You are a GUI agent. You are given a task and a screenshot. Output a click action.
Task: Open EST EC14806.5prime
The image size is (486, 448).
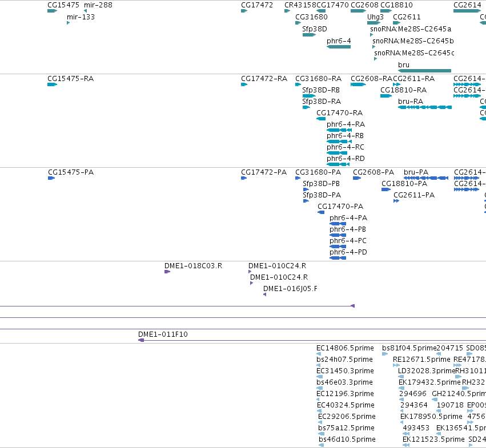(x=319, y=354)
